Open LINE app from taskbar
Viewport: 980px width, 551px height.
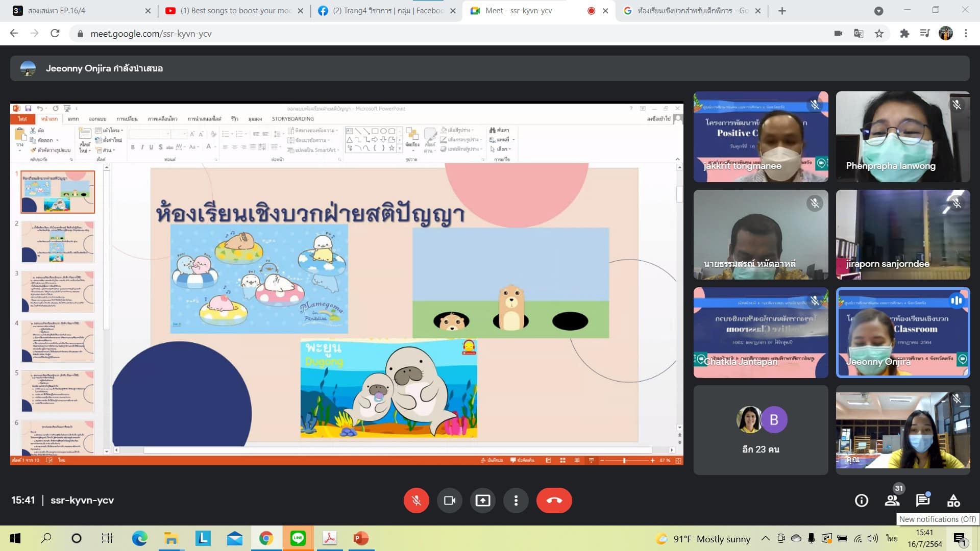pos(298,538)
